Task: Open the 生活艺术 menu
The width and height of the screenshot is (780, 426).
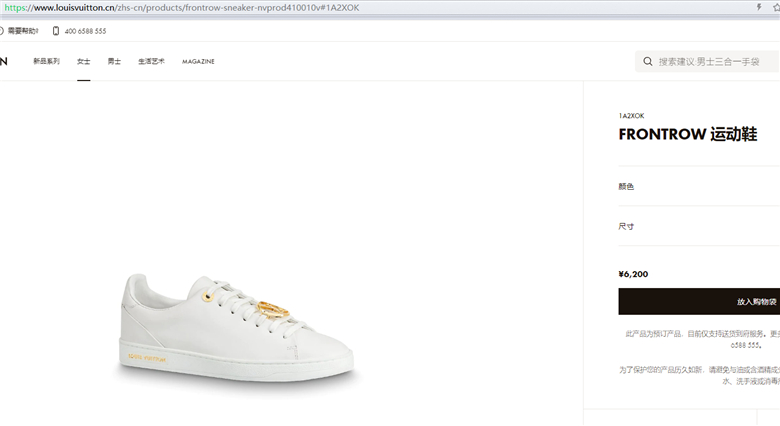Action: (x=151, y=61)
